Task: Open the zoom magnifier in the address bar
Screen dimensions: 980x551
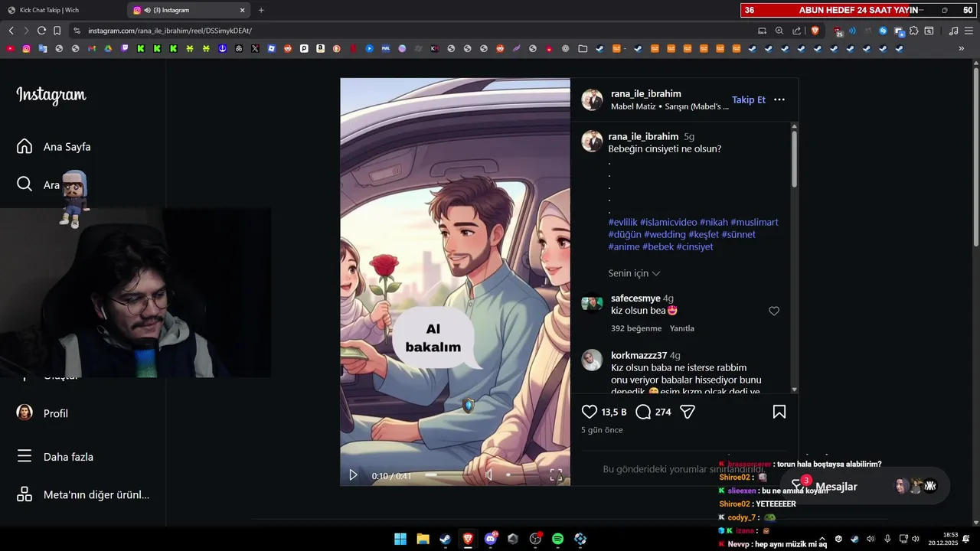Action: coord(779,31)
